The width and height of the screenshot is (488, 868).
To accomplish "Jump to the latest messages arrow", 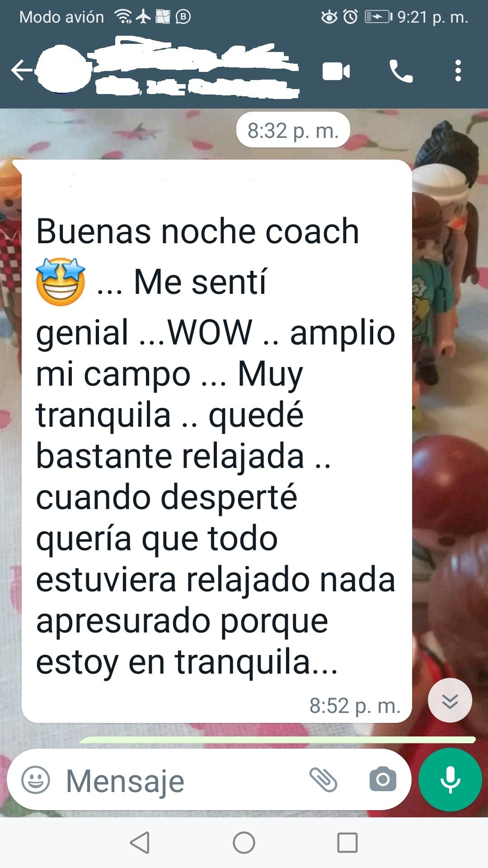I will click(x=450, y=700).
